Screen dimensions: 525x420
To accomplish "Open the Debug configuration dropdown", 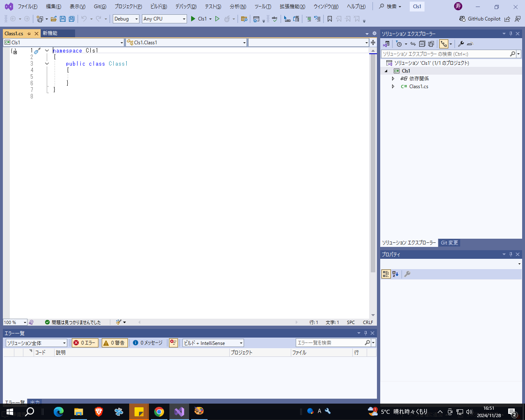I will (126, 19).
